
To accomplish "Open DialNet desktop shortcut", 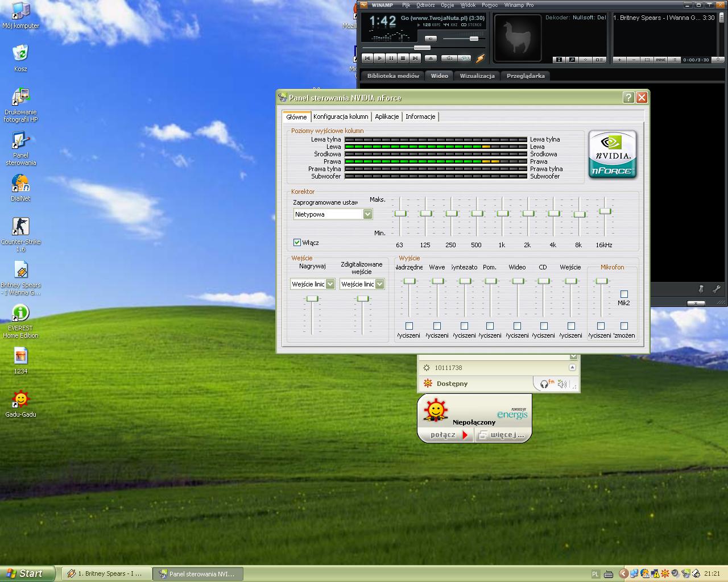I will pyautogui.click(x=20, y=188).
